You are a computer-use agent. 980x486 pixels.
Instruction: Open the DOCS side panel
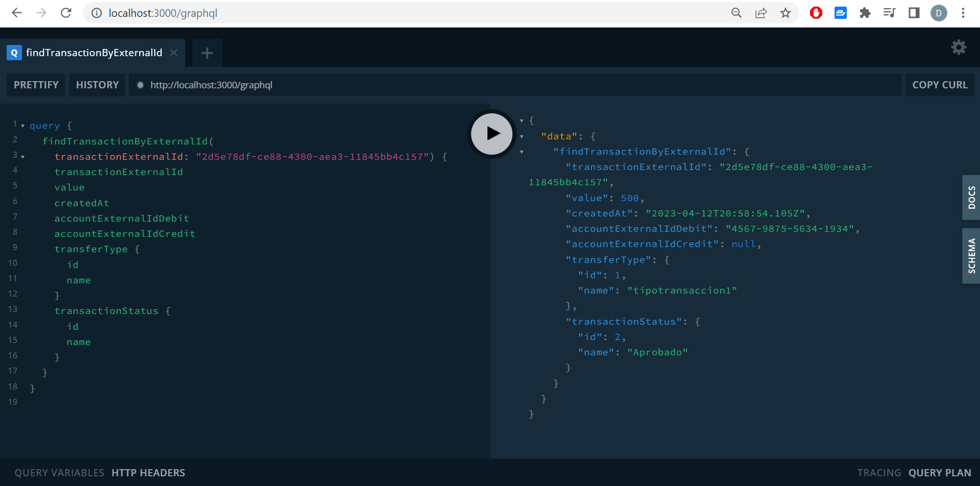click(x=971, y=198)
